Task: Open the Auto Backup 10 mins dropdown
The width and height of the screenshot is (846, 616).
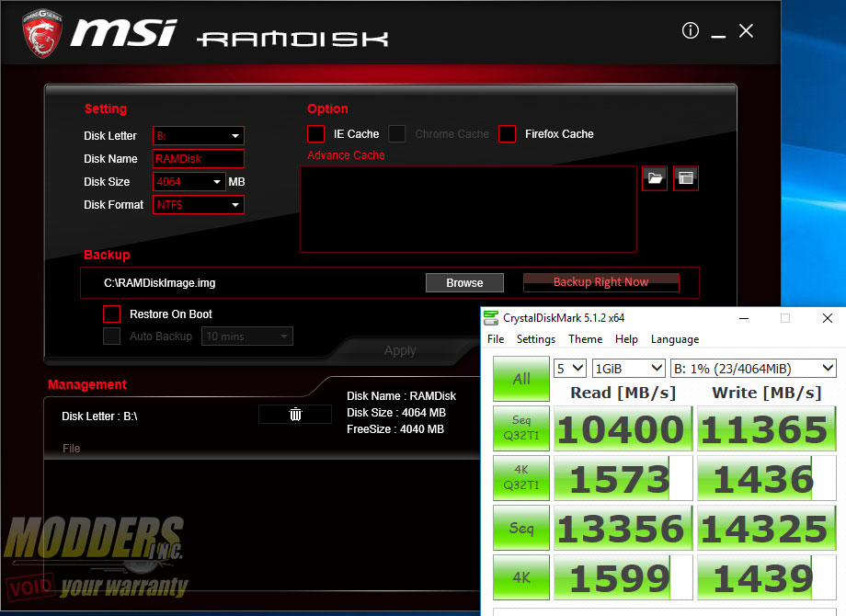Action: 247,337
